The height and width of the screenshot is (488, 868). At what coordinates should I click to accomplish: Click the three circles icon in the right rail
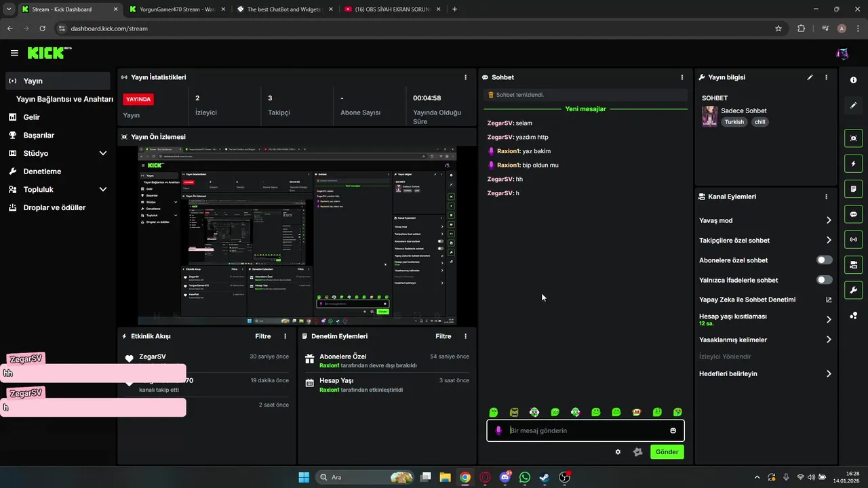[853, 315]
